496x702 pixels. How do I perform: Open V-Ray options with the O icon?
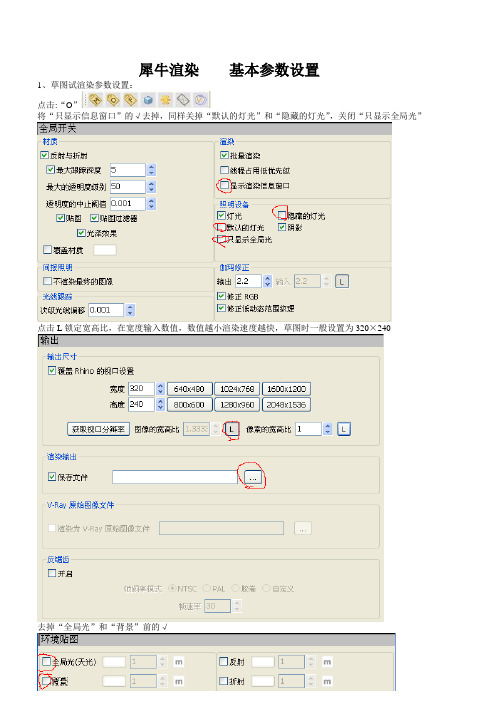pos(113,99)
